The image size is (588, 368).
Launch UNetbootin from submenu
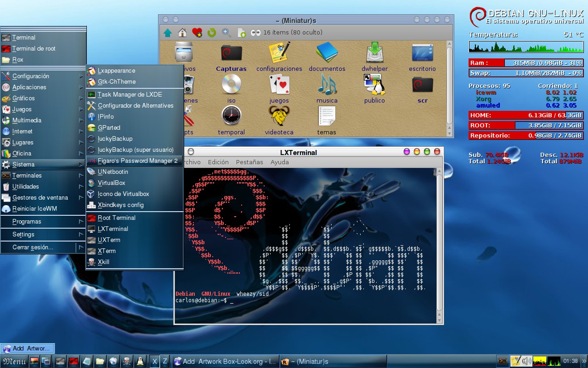click(x=135, y=172)
